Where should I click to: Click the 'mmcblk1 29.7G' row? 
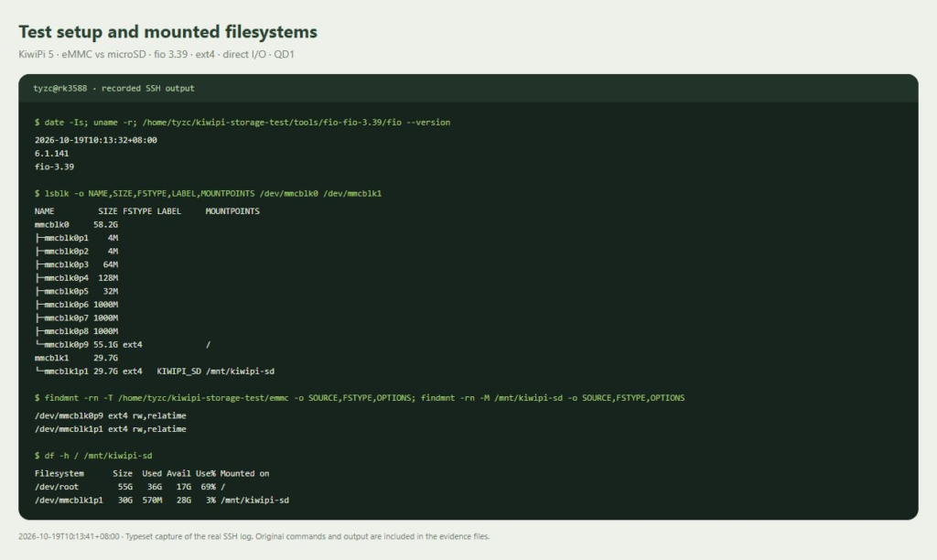click(x=76, y=358)
